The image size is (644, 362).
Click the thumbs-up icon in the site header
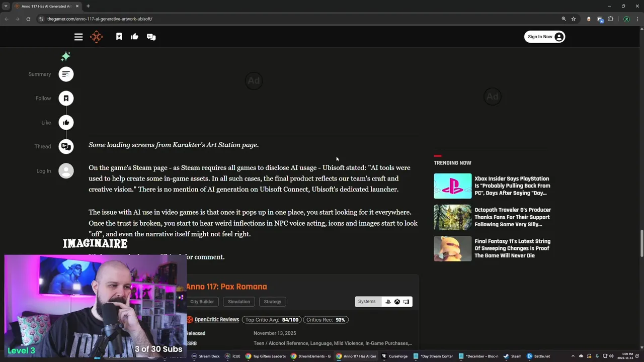pos(134,37)
